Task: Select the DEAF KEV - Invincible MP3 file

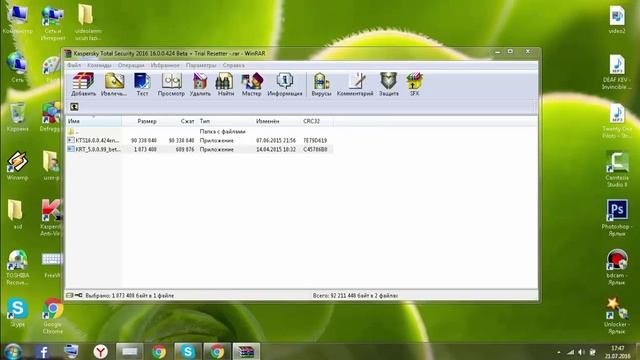Action: click(617, 72)
